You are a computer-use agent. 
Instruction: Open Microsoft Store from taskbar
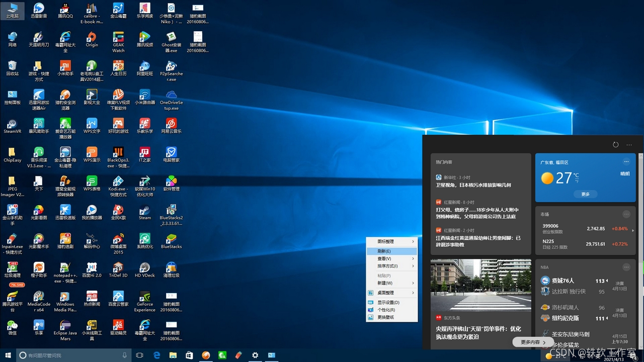click(189, 355)
